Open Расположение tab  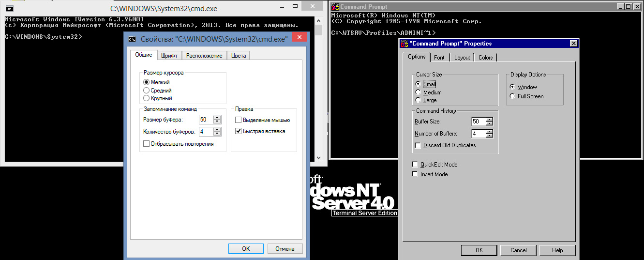(x=204, y=56)
